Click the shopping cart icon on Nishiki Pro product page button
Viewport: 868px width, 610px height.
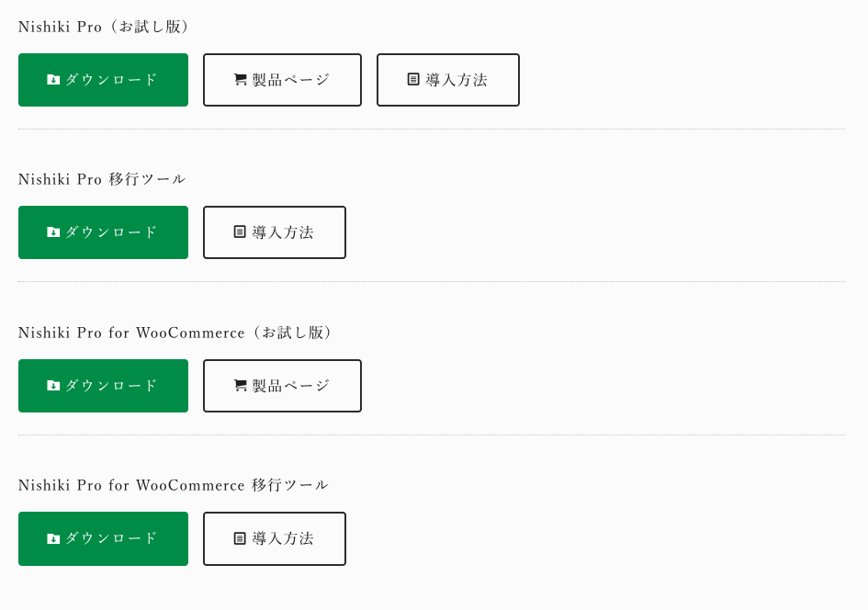pyautogui.click(x=240, y=80)
